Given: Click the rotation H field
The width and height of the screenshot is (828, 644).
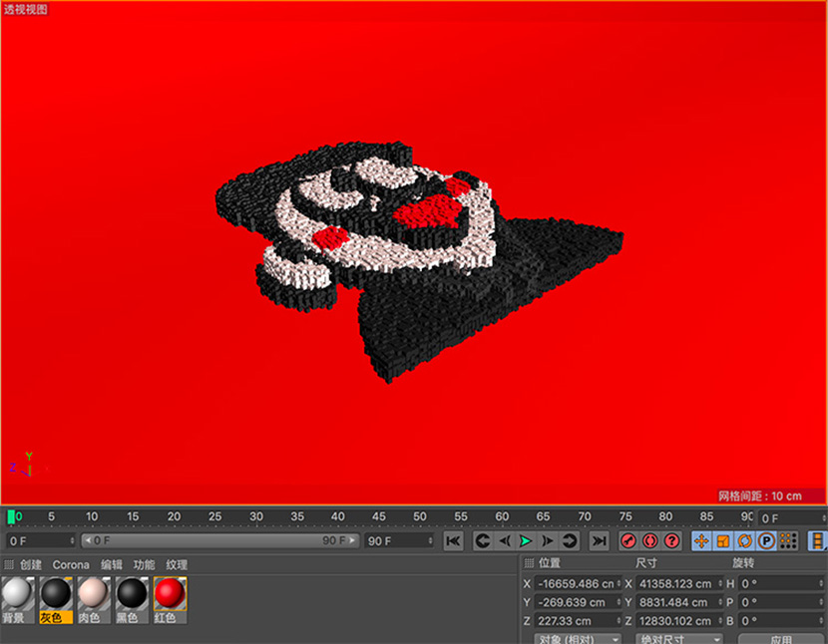Looking at the screenshot, I should coord(781,584).
